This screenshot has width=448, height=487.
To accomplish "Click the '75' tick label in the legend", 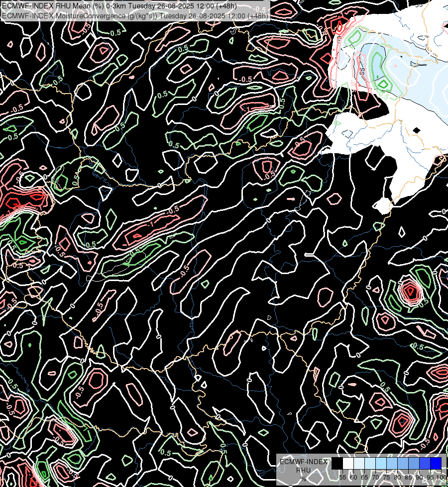I will 386,478.
